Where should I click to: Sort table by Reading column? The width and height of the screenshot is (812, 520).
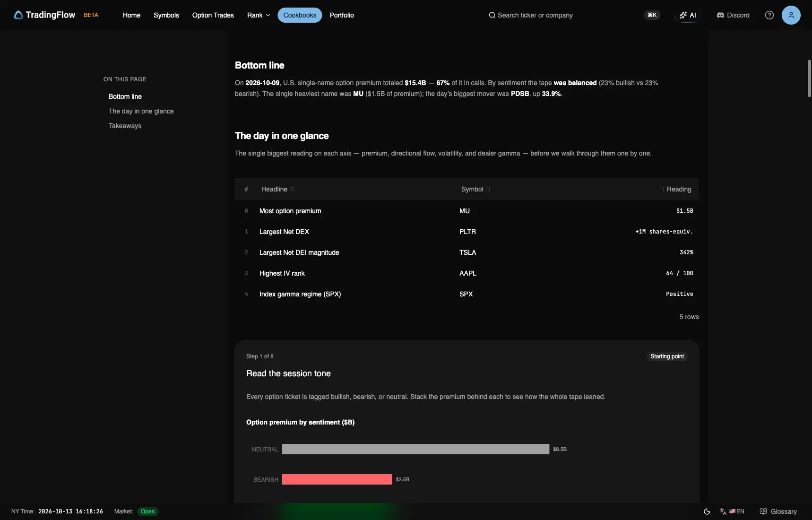tap(675, 189)
